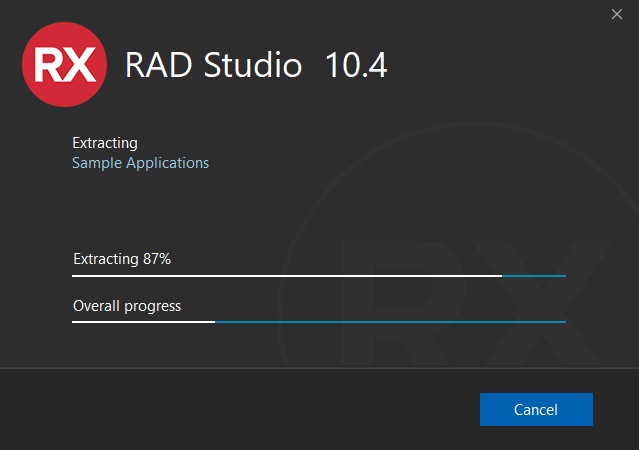Cancel the RAD Studio installation

(536, 409)
